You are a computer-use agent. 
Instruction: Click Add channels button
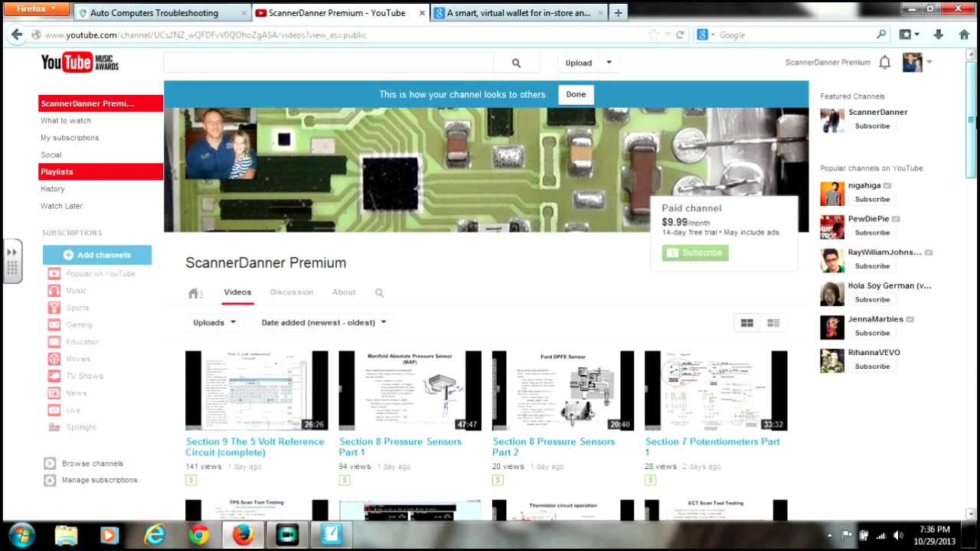point(97,255)
